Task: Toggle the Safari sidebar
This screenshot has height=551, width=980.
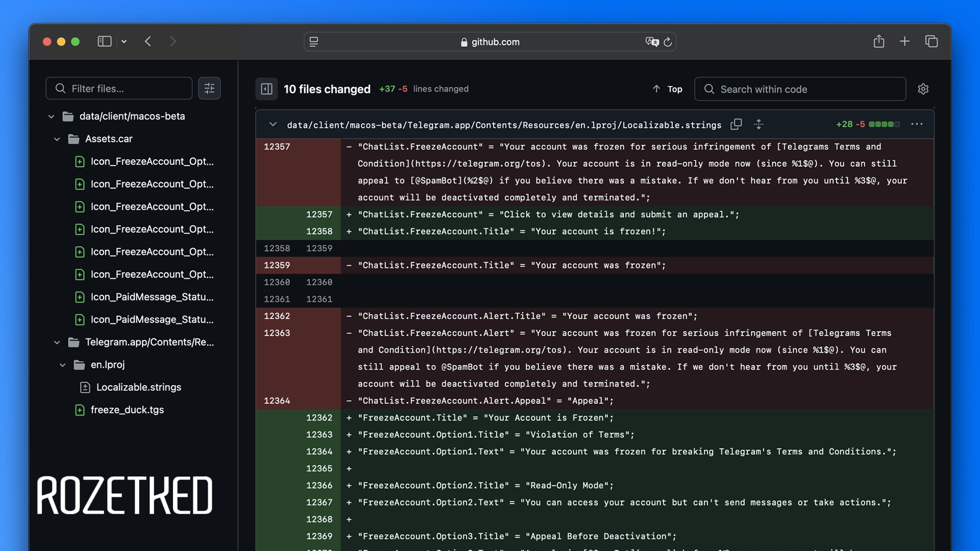Action: tap(105, 41)
